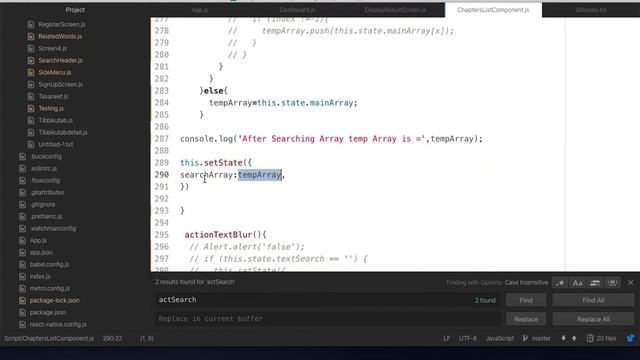Open RegisterScreen.js in the tree

(x=62, y=24)
